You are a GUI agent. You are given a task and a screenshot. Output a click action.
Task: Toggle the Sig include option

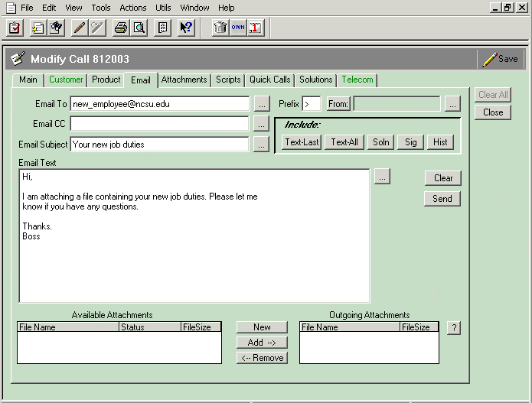411,142
